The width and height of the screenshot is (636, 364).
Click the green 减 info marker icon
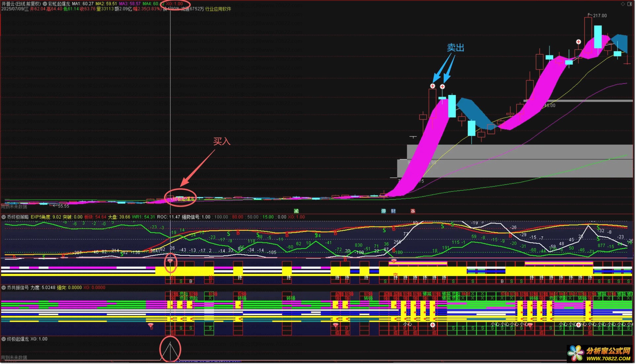coord(296,211)
